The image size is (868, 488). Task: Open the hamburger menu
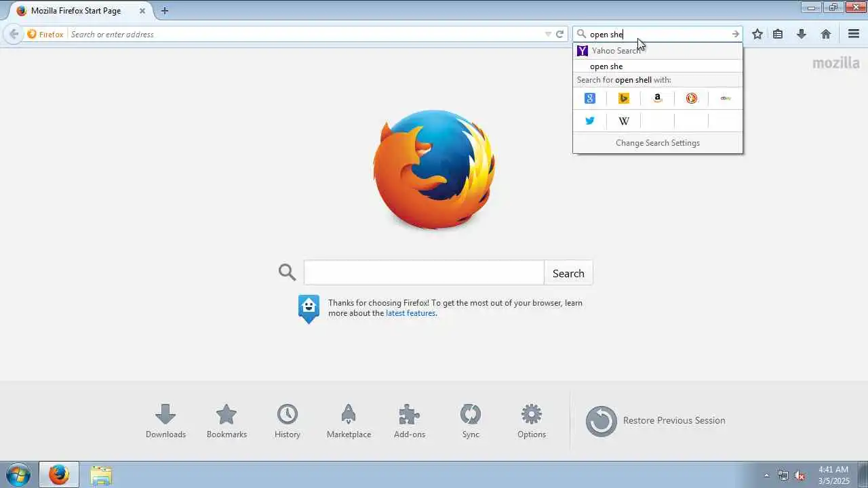pyautogui.click(x=854, y=34)
